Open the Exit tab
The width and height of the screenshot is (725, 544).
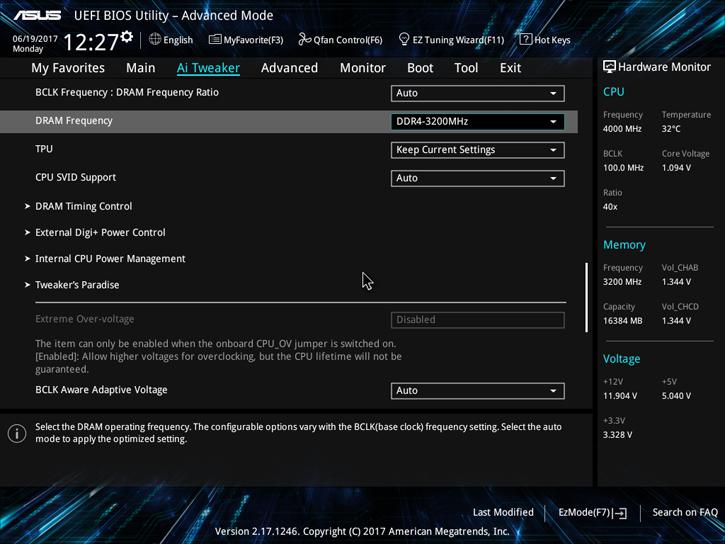(x=510, y=68)
